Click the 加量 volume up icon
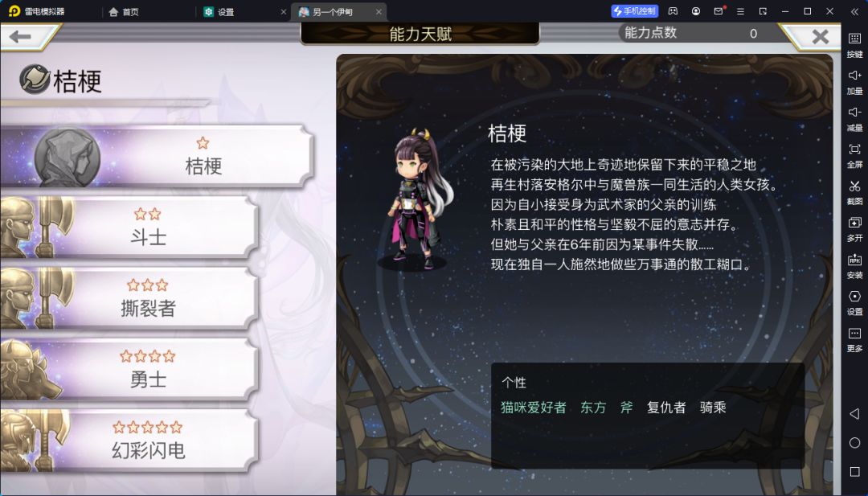This screenshot has width=868, height=496. pyautogui.click(x=854, y=82)
